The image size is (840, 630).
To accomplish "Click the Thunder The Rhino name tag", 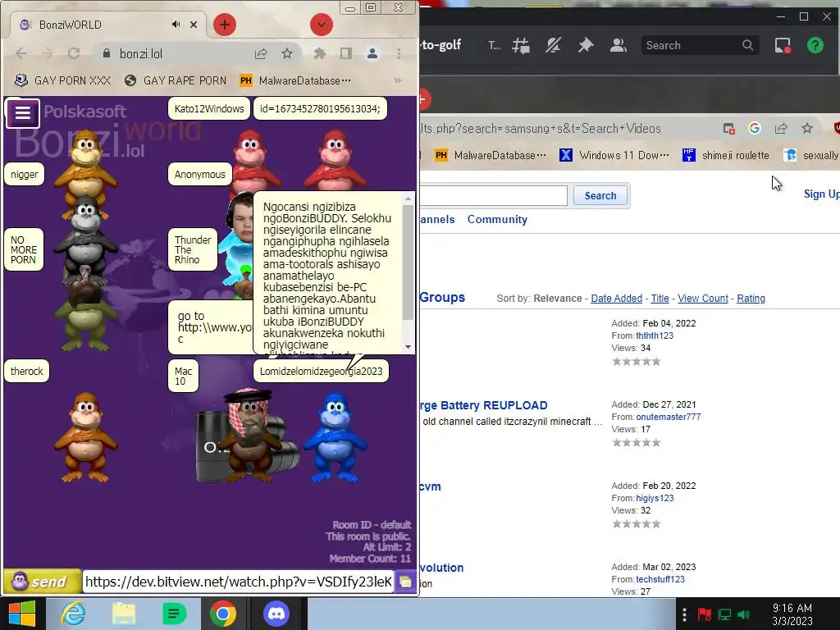I will click(x=193, y=249).
